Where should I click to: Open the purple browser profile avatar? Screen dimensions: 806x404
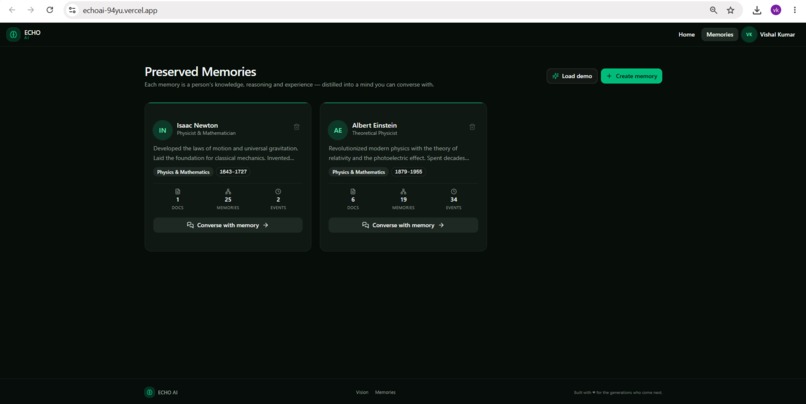[776, 10]
